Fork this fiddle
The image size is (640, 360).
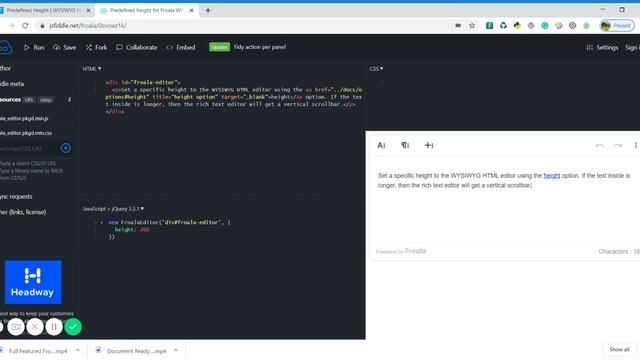(x=97, y=47)
